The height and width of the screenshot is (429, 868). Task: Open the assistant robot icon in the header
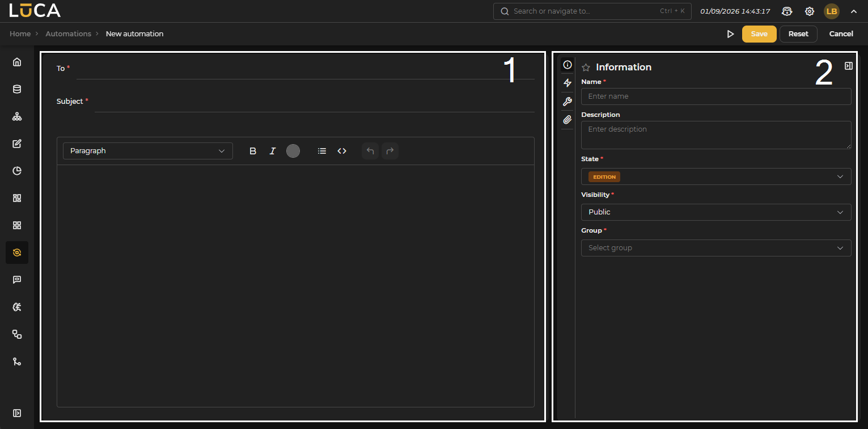pyautogui.click(x=787, y=11)
